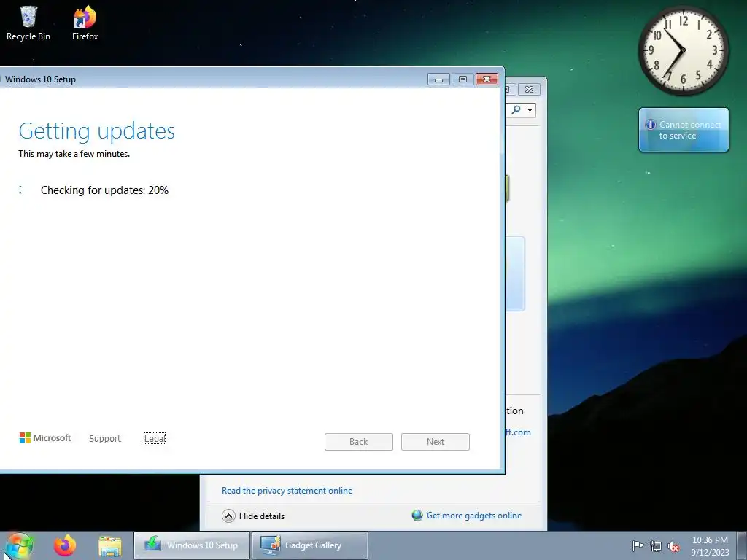Viewport: 747px width, 560px height.
Task: Click the info icon on weather gadget
Action: coord(650,125)
